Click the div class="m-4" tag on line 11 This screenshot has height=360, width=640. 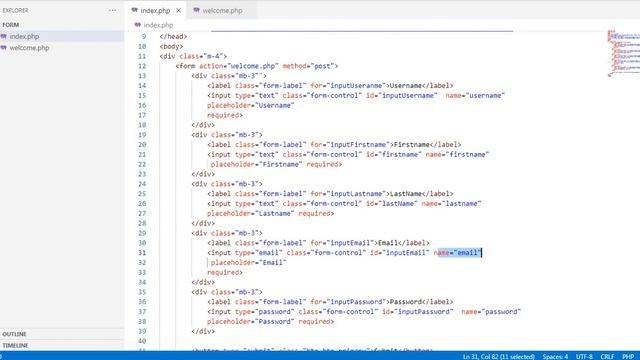point(193,56)
